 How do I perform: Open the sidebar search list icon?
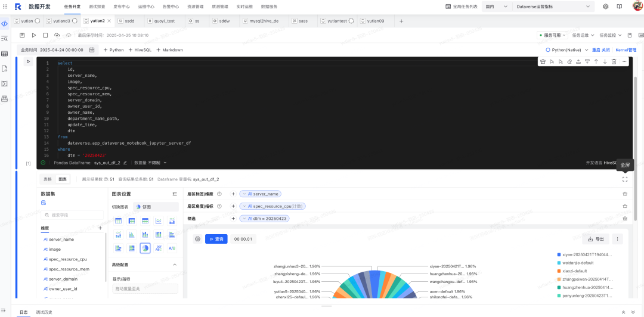tap(5, 39)
